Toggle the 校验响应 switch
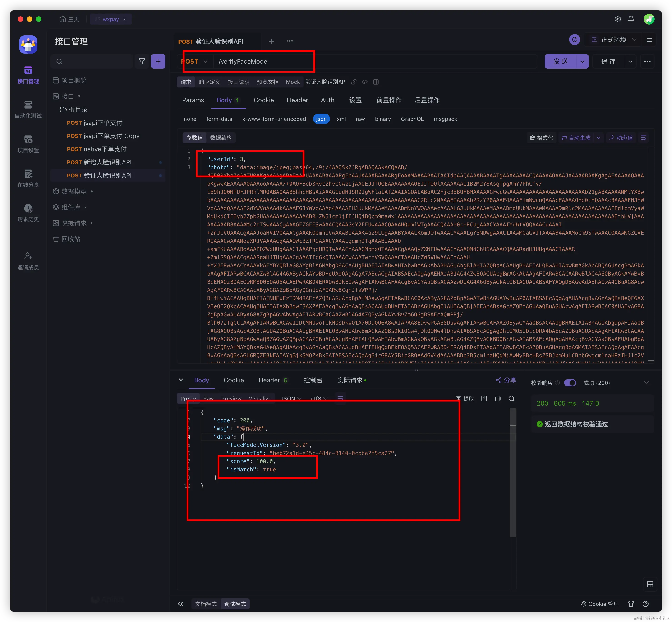This screenshot has height=622, width=672. point(570,383)
